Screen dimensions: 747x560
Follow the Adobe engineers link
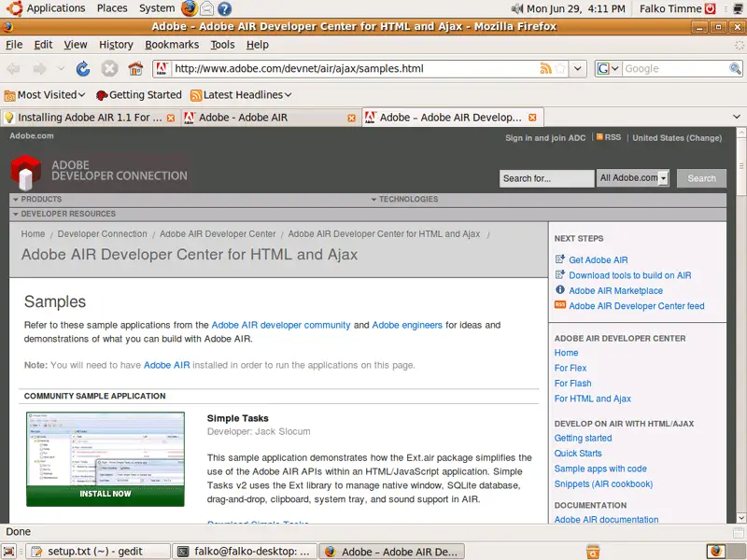tap(407, 325)
